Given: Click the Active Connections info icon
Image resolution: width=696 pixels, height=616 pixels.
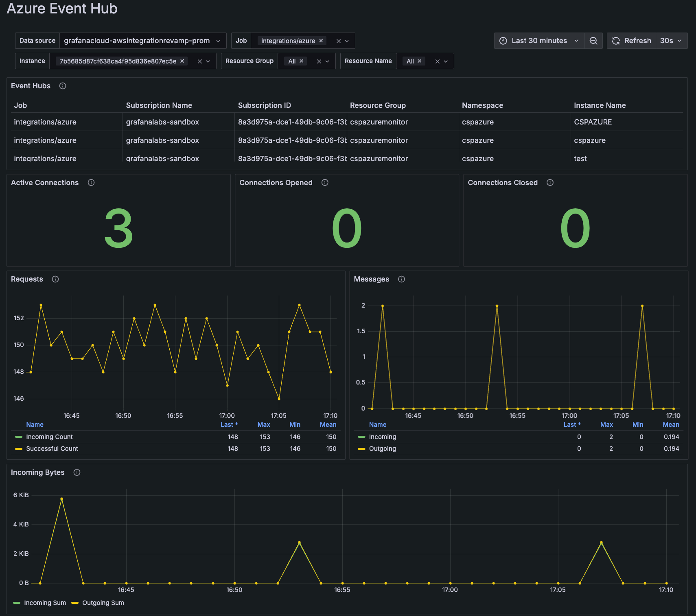Looking at the screenshot, I should [x=91, y=183].
